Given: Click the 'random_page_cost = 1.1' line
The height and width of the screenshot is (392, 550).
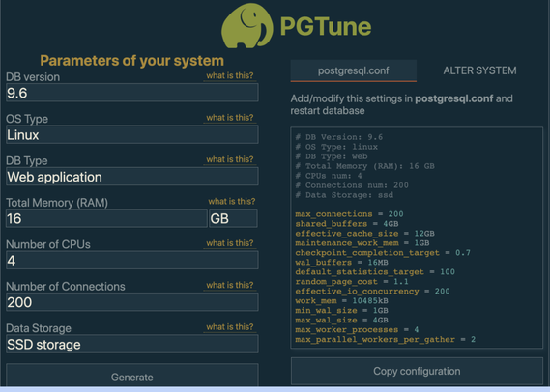Looking at the screenshot, I should pos(352,281).
